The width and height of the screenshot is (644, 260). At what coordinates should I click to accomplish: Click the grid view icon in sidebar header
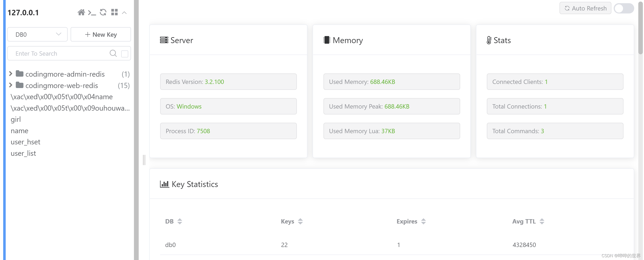pyautogui.click(x=114, y=12)
